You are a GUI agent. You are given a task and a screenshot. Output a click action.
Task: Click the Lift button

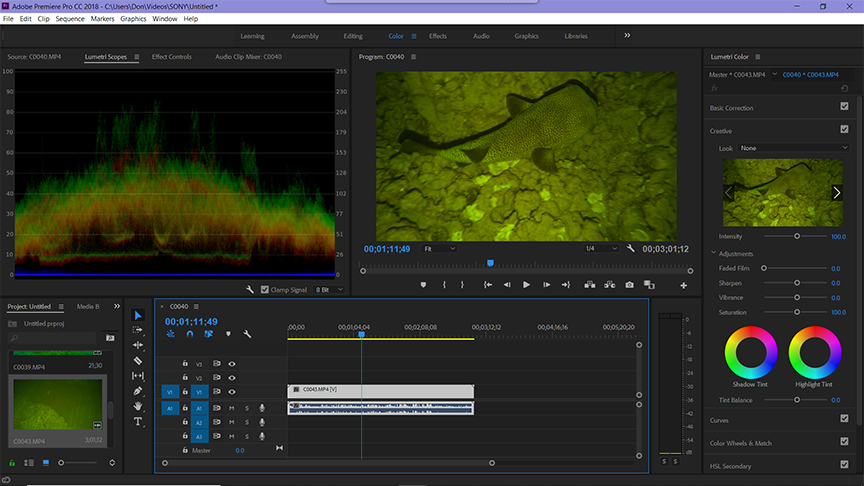(590, 285)
